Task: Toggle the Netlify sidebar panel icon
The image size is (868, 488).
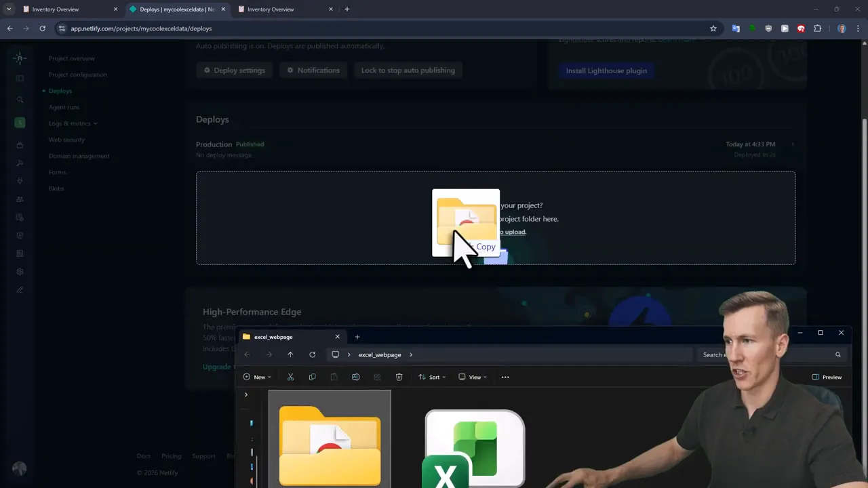Action: tap(20, 79)
